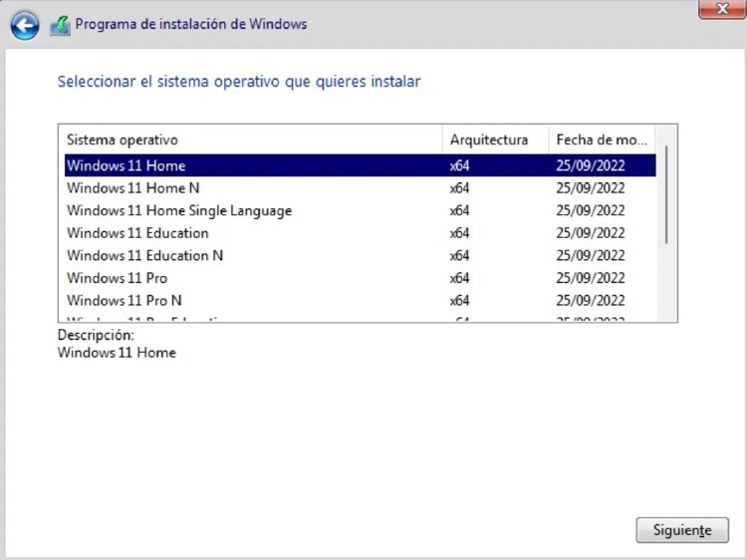This screenshot has height=560, width=747.
Task: Select Windows 11 Home N
Action: (133, 187)
